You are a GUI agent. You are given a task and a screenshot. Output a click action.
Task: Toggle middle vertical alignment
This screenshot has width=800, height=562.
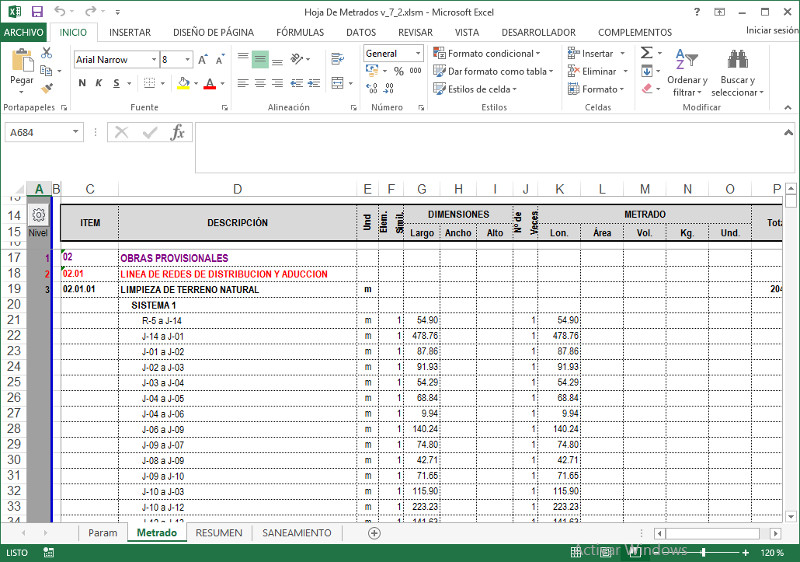(260, 59)
